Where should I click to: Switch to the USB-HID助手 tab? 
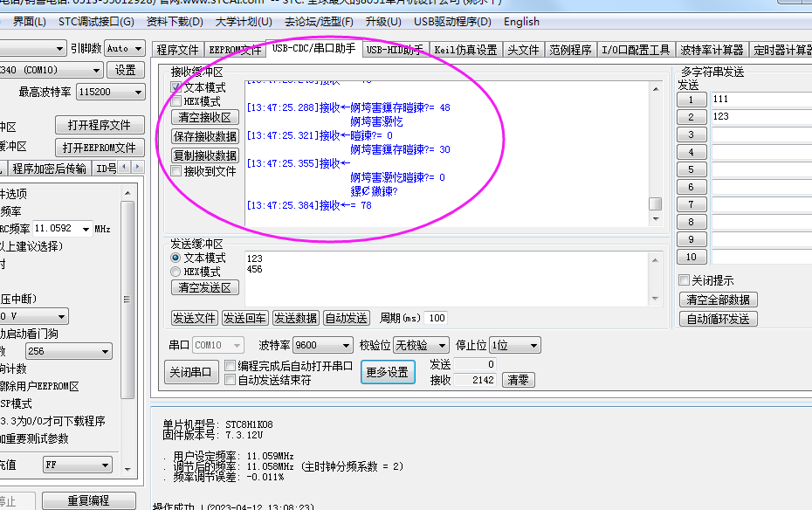[x=395, y=50]
